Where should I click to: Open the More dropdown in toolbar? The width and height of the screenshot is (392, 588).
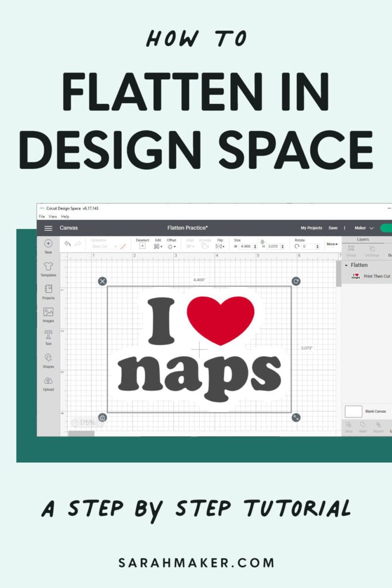[332, 244]
